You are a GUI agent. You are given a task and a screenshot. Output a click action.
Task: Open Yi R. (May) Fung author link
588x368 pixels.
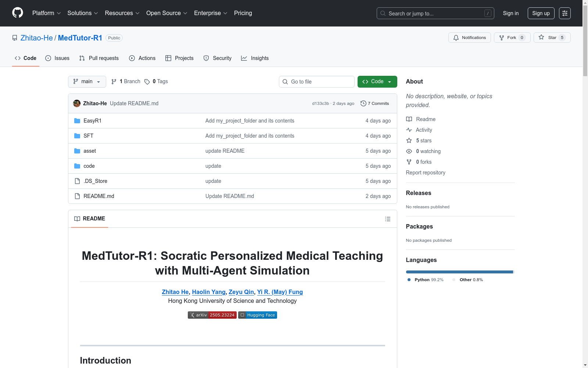coord(280,292)
